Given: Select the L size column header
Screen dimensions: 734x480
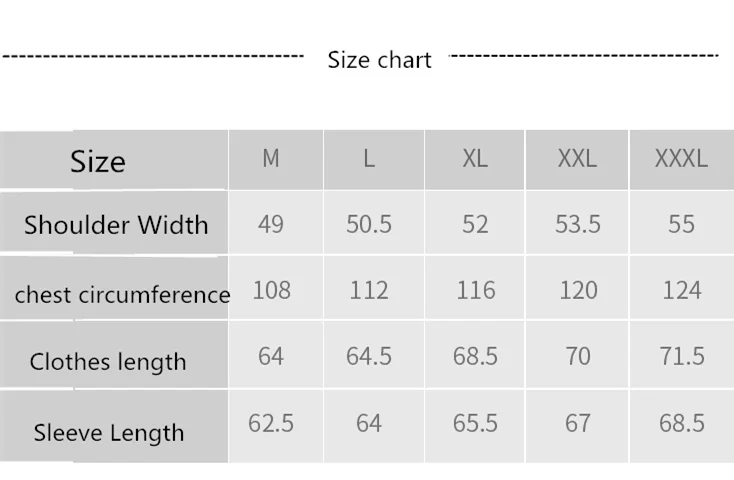Looking at the screenshot, I should pos(369,159).
